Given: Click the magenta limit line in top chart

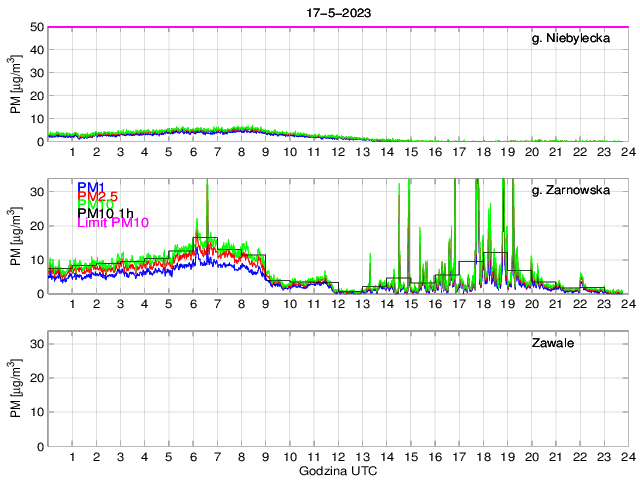Looking at the screenshot, I should (x=337, y=27).
